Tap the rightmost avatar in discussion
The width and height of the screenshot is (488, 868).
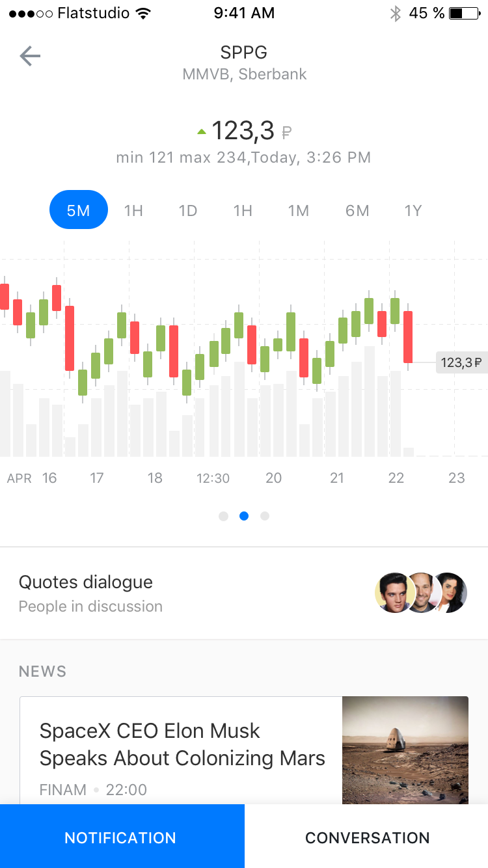[450, 593]
